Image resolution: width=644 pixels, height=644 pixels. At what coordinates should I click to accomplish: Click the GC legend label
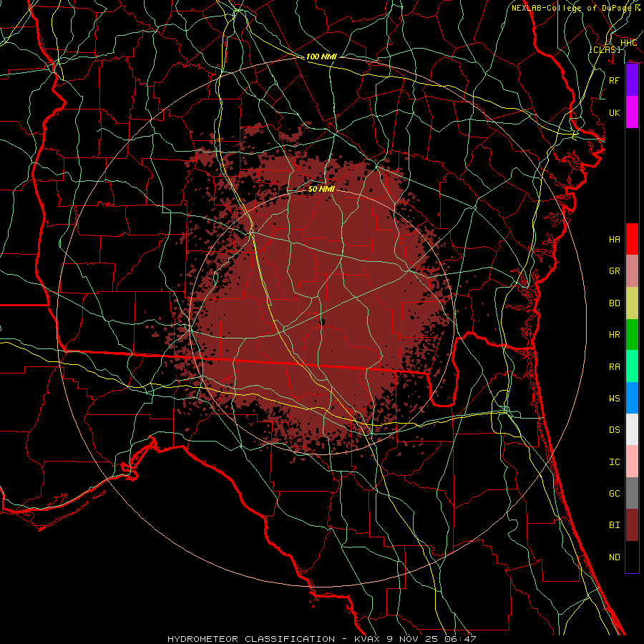coord(614,493)
